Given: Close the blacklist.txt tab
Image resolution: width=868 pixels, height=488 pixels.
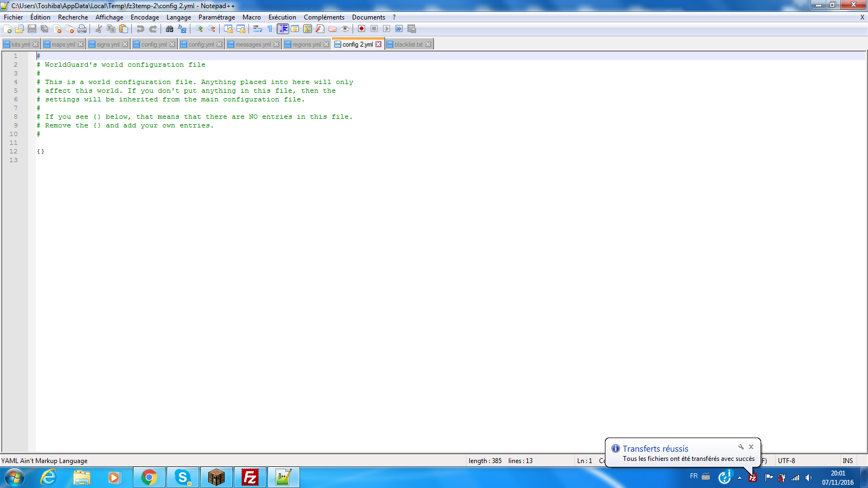Looking at the screenshot, I should click(428, 44).
